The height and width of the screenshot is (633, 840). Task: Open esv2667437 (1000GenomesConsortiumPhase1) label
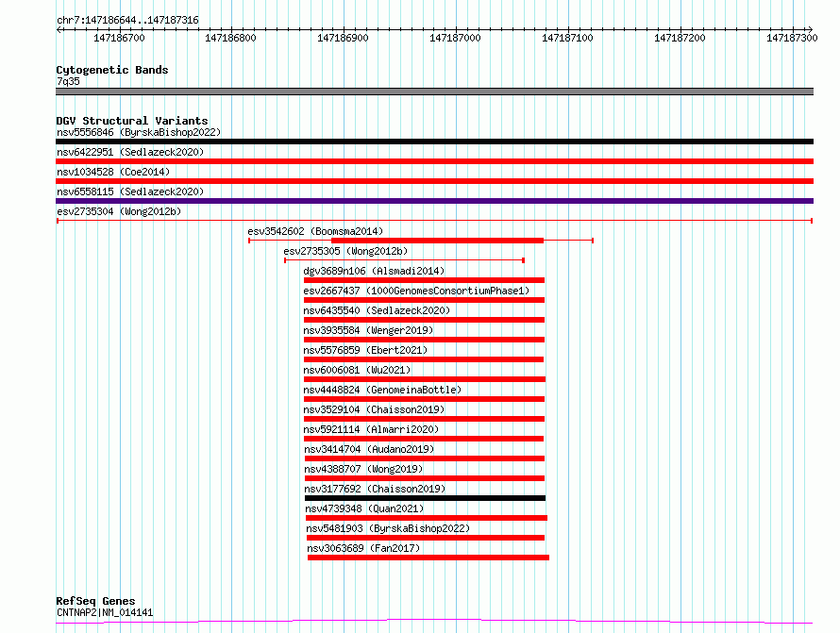416,291
